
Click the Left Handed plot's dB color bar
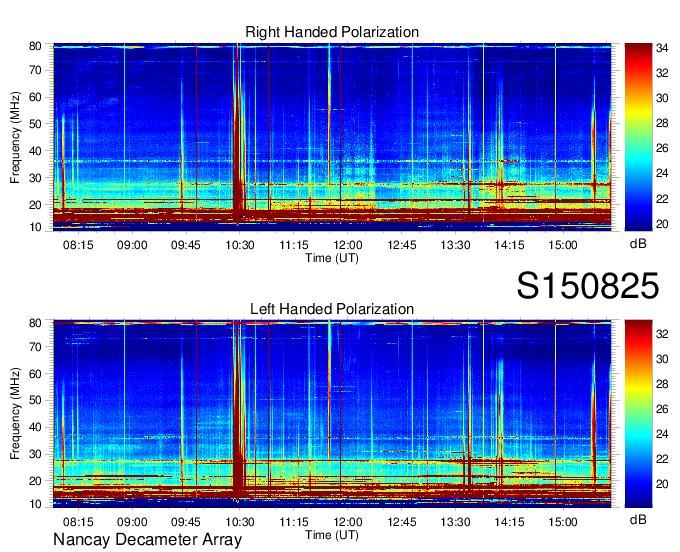(638, 414)
